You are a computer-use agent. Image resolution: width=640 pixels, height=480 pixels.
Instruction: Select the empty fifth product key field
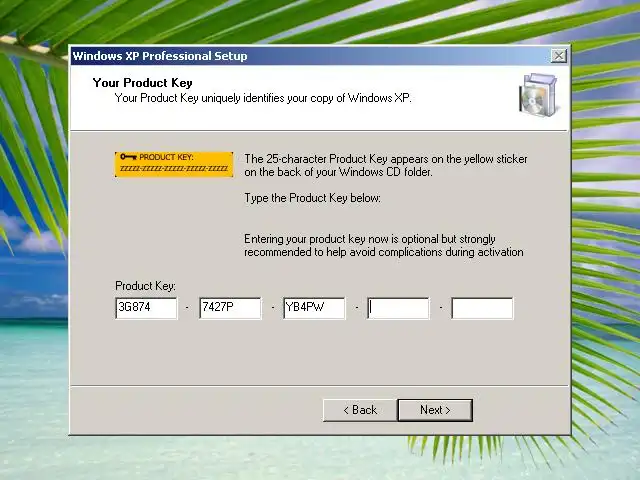[x=482, y=308]
